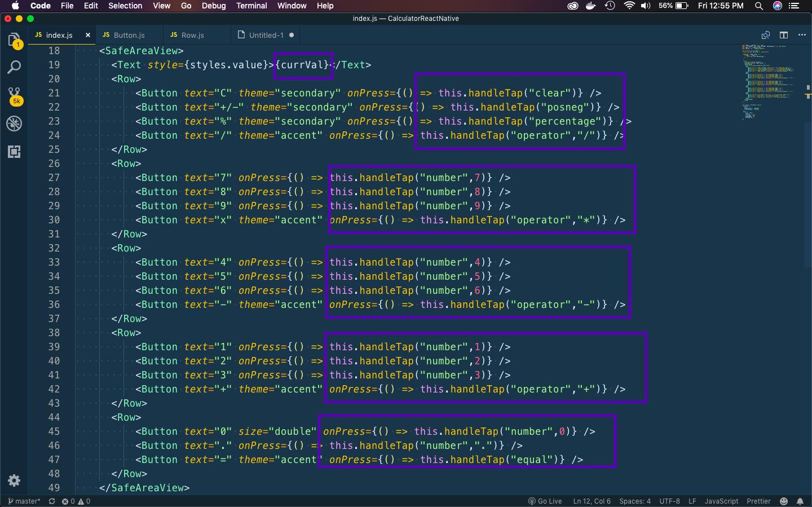Open the View menu
The width and height of the screenshot is (812, 507).
(161, 6)
